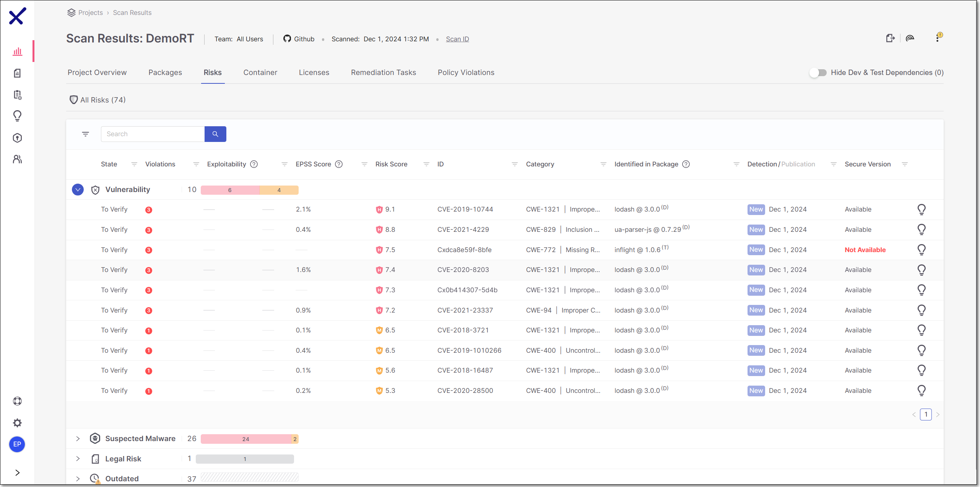Screen dimensions: 980x487
Task: Click the Vulnerability medium-severity bar segment 4
Action: (279, 190)
